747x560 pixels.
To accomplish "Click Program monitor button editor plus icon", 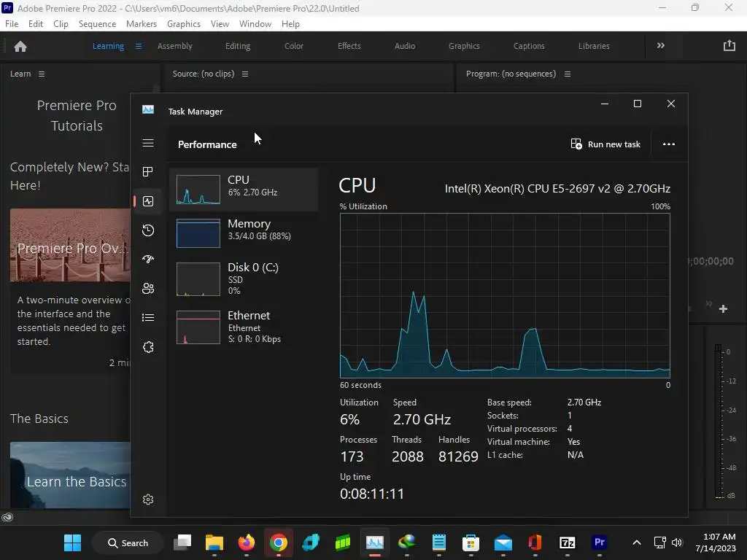I will [x=723, y=309].
